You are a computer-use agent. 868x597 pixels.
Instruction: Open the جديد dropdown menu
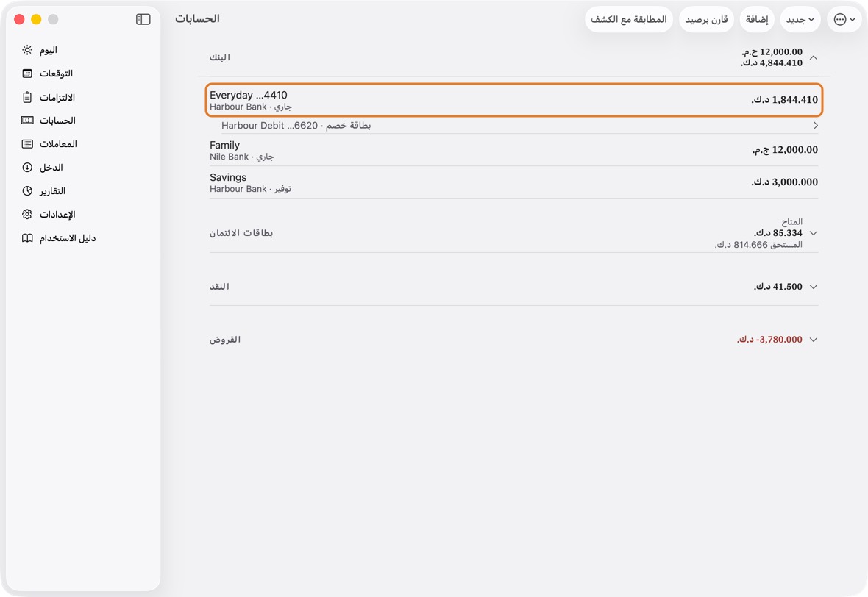click(800, 19)
